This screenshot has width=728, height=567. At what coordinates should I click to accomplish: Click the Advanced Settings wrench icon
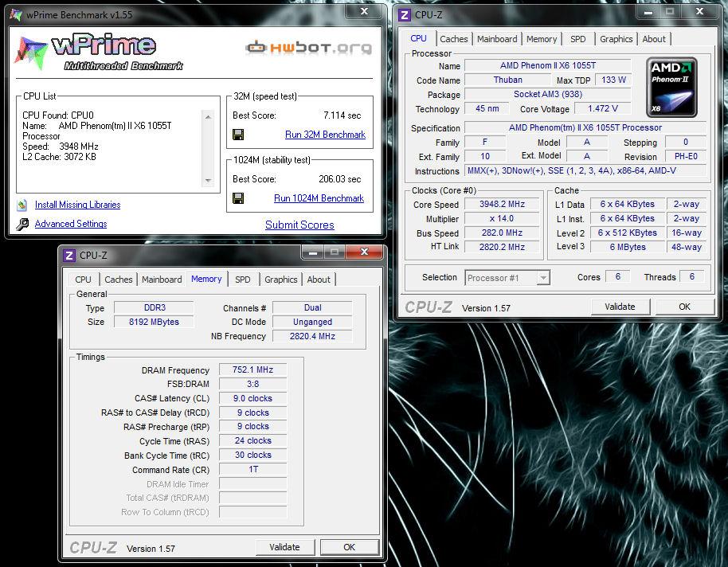coord(22,225)
